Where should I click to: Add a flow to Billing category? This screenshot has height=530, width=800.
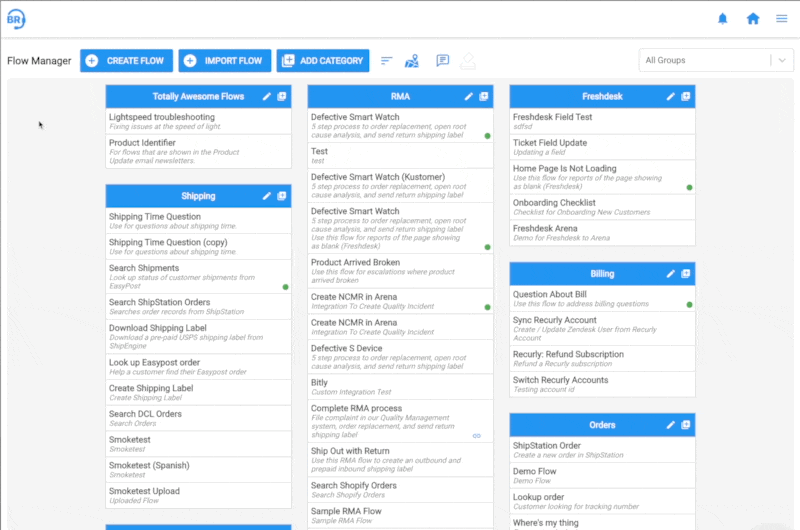[x=686, y=274]
